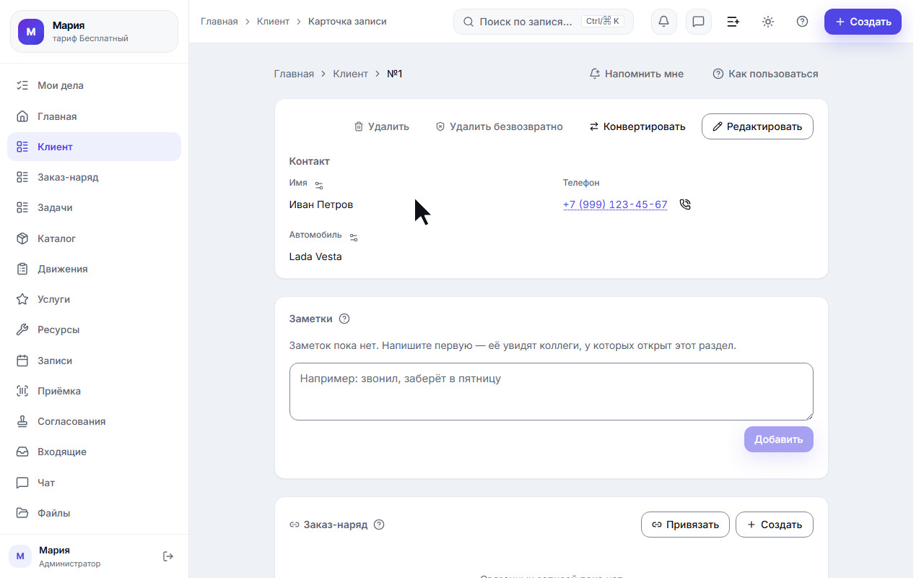Open Записи calendar icon in sidebar
The height and width of the screenshot is (578, 924).
(22, 361)
